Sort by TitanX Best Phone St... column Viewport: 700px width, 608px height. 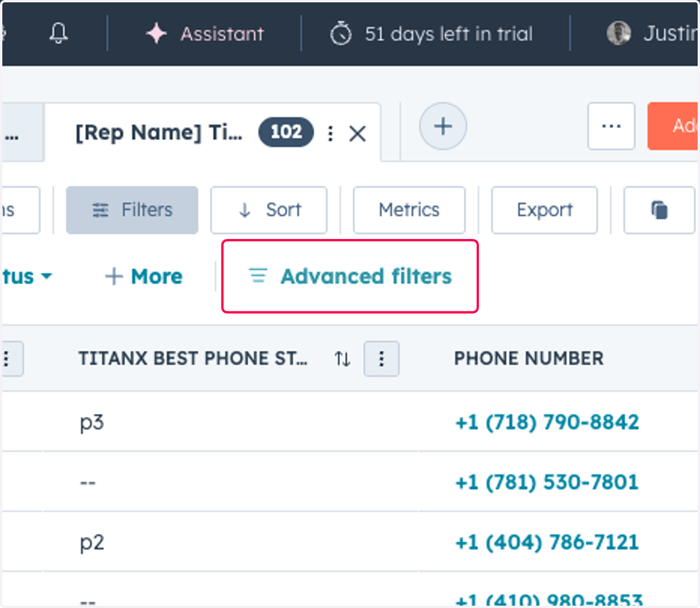[x=342, y=359]
